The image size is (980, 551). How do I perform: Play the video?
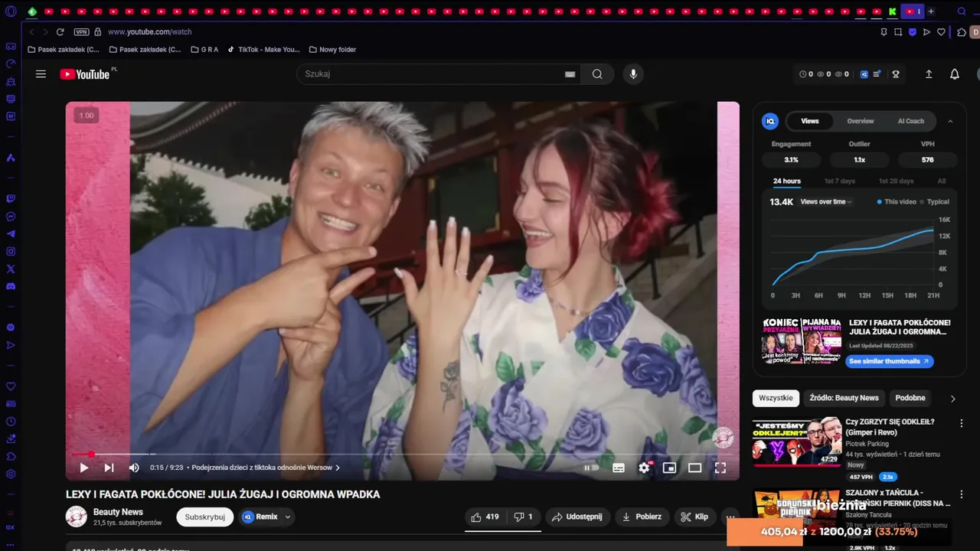point(83,468)
